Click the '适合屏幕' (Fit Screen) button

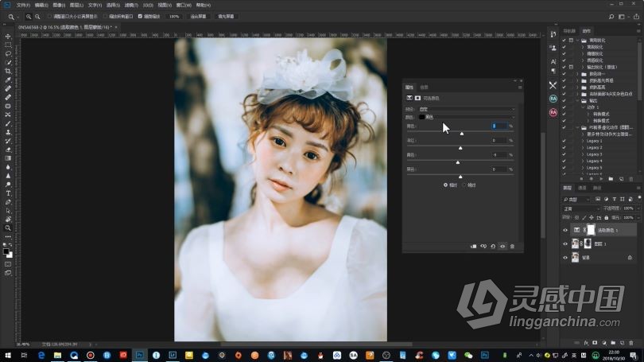(x=197, y=16)
